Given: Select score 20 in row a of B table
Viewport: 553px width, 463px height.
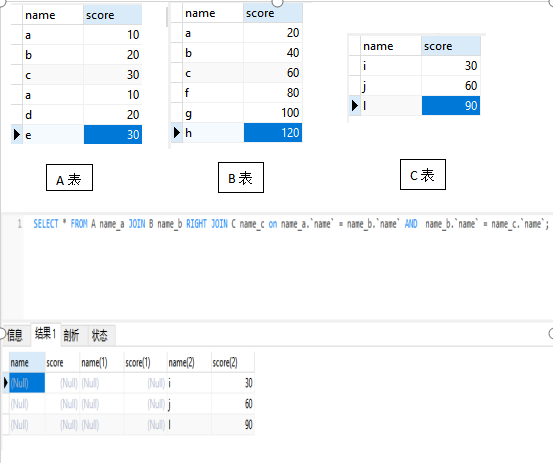Looking at the screenshot, I should pyautogui.click(x=273, y=33).
